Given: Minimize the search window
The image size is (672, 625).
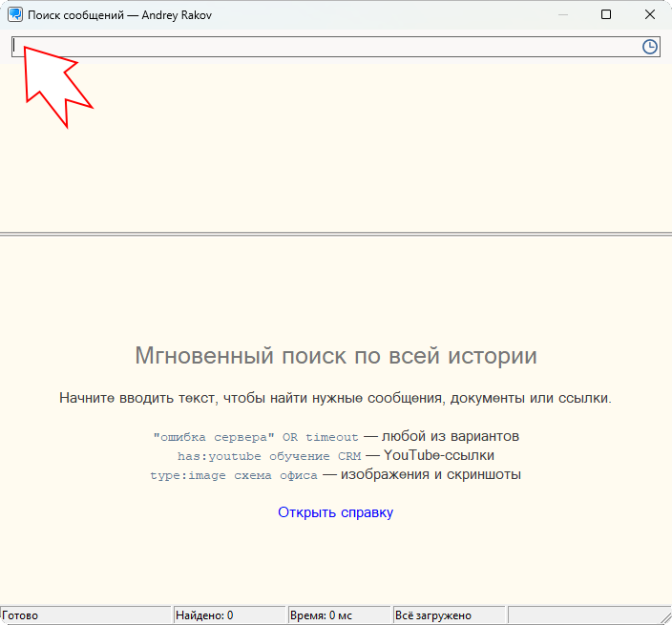Looking at the screenshot, I should tap(563, 14).
